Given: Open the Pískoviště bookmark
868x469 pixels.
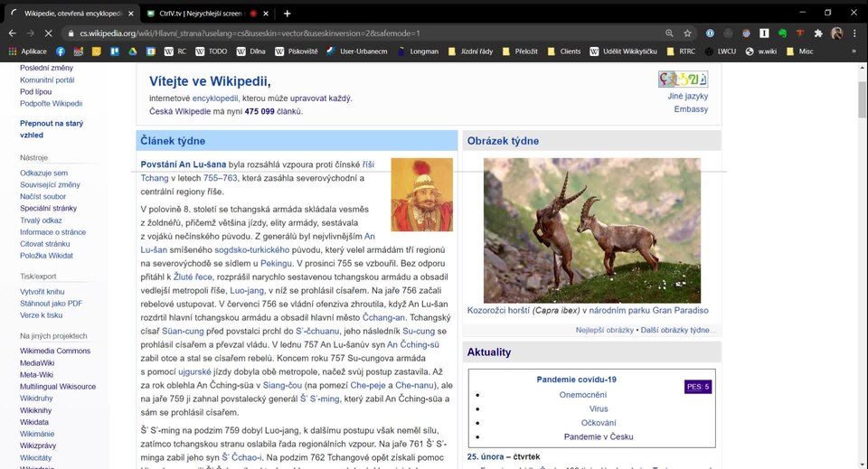Looking at the screenshot, I should (297, 52).
